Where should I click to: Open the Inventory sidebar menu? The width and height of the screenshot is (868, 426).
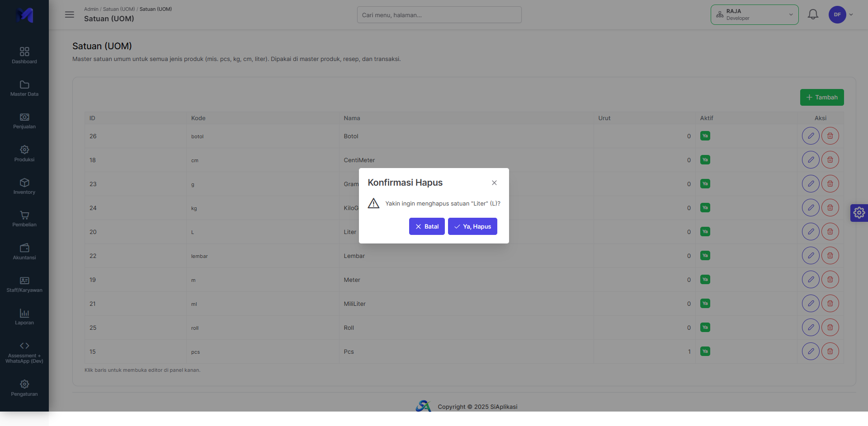tap(24, 186)
